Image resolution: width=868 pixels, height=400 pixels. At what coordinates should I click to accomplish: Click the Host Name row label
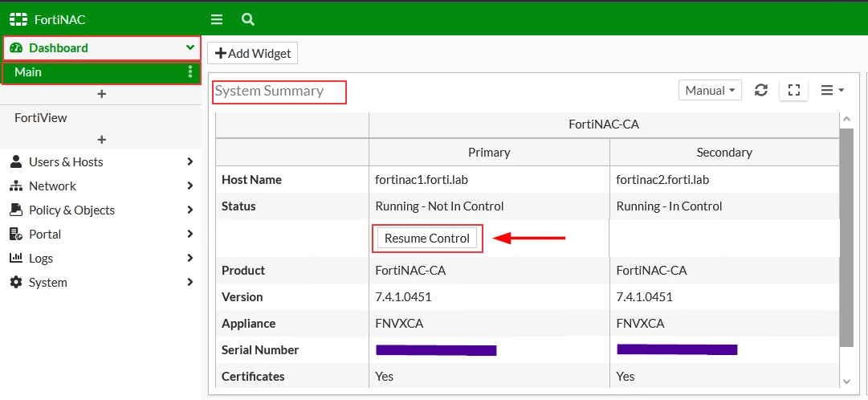[251, 179]
